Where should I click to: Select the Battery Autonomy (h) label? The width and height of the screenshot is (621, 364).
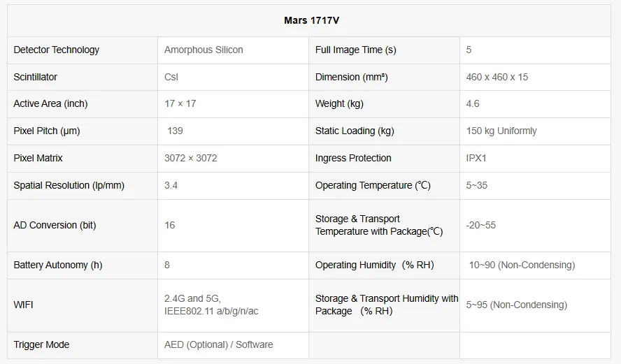click(58, 265)
